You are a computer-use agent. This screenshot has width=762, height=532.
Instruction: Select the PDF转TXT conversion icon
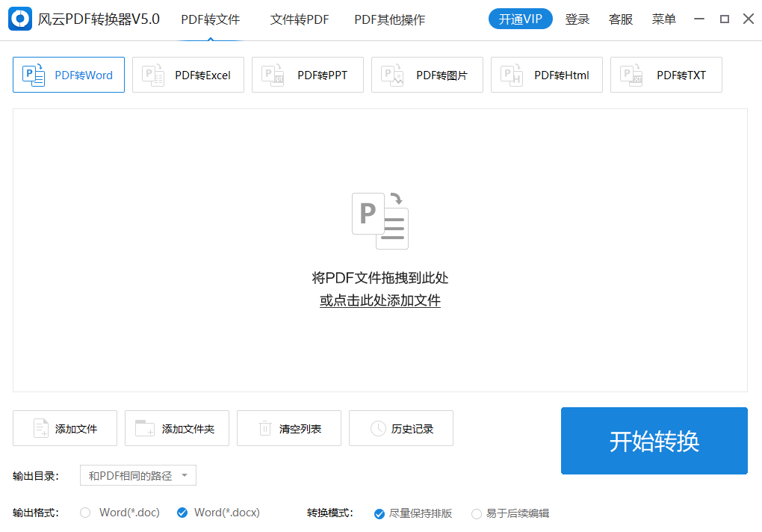coord(631,75)
